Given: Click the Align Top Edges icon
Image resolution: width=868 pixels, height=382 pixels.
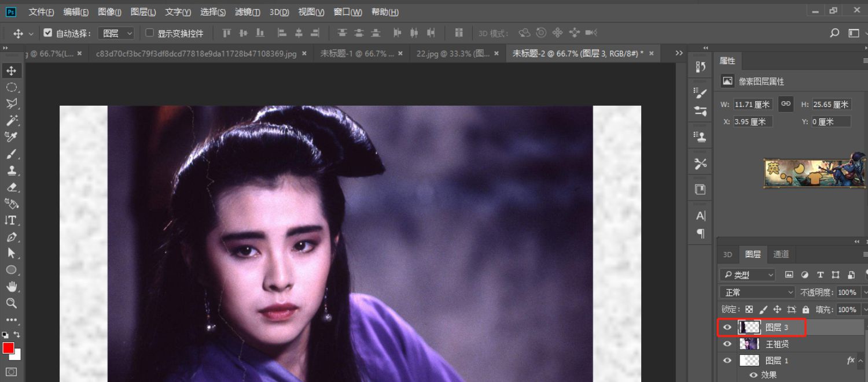Looking at the screenshot, I should coord(226,33).
